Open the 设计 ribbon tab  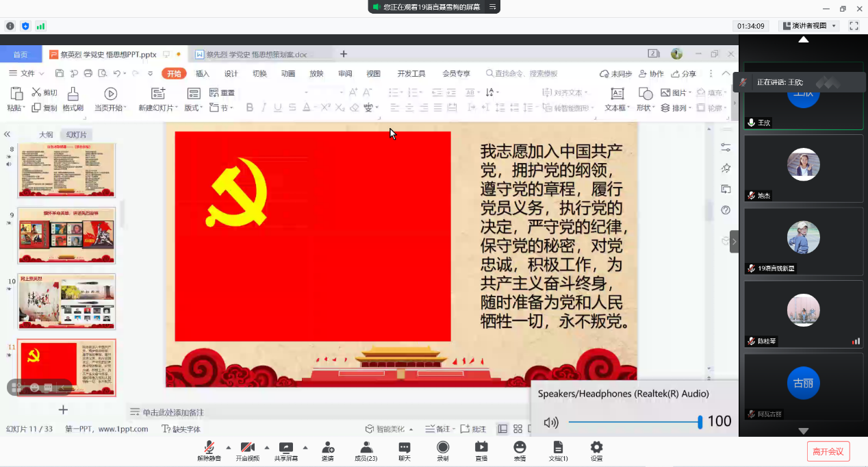point(231,73)
